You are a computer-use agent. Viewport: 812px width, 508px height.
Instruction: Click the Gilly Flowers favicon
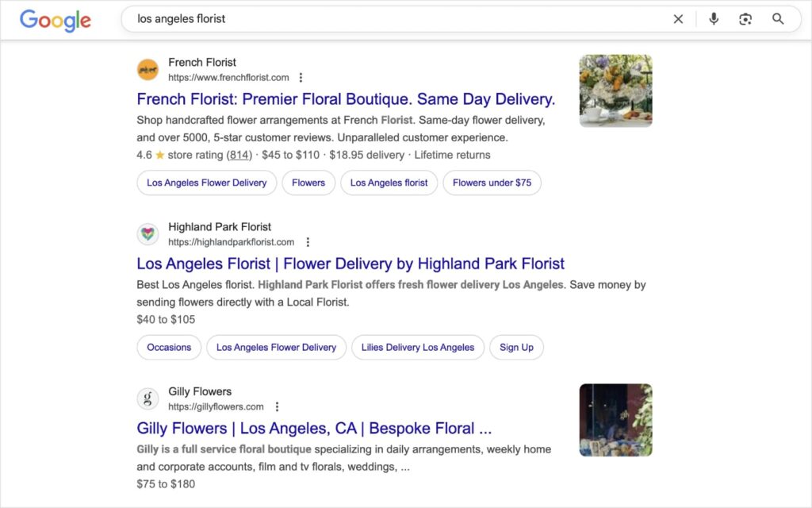coord(148,398)
